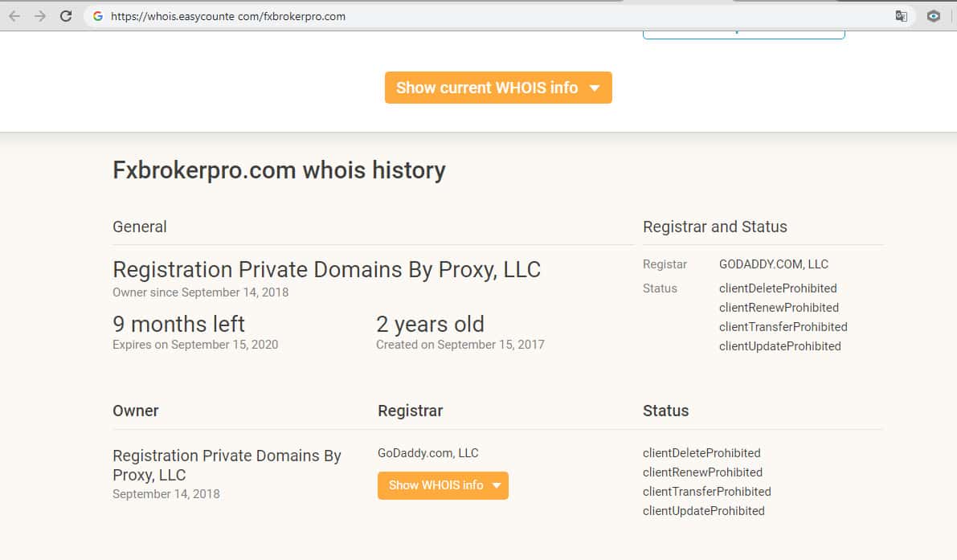The width and height of the screenshot is (957, 560).
Task: Click the large General owner name
Action: (326, 270)
